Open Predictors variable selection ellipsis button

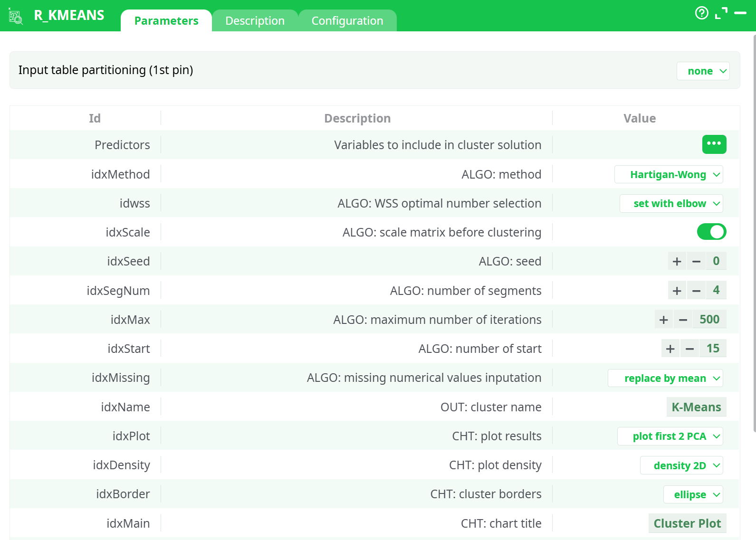tap(714, 144)
